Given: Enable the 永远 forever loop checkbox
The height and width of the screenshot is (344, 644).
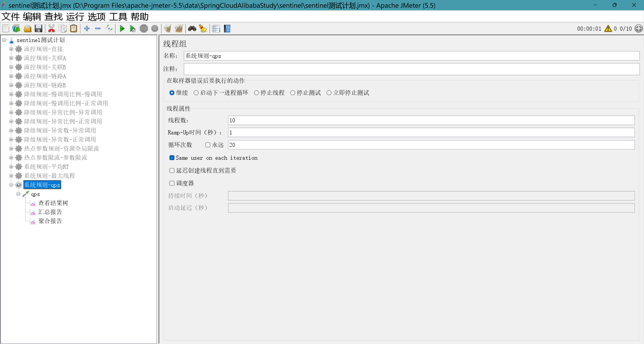Looking at the screenshot, I should pos(208,145).
